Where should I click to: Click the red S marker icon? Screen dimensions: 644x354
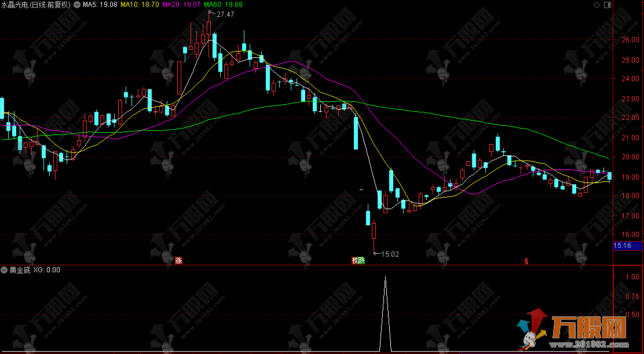coord(526,261)
